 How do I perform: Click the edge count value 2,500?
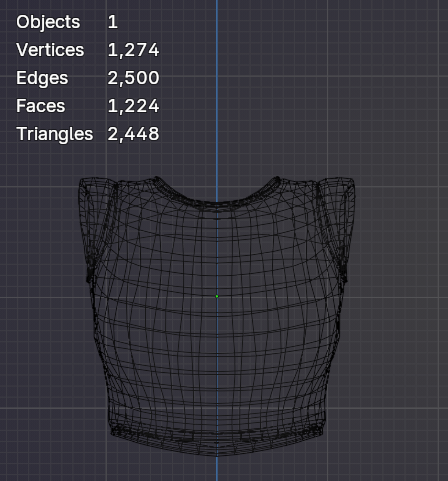click(x=133, y=78)
